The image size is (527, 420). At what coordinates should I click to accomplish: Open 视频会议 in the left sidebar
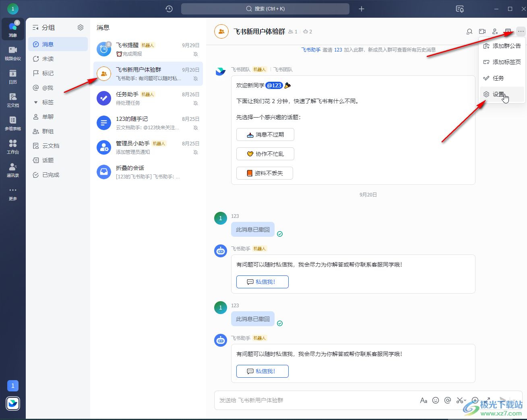point(13,53)
